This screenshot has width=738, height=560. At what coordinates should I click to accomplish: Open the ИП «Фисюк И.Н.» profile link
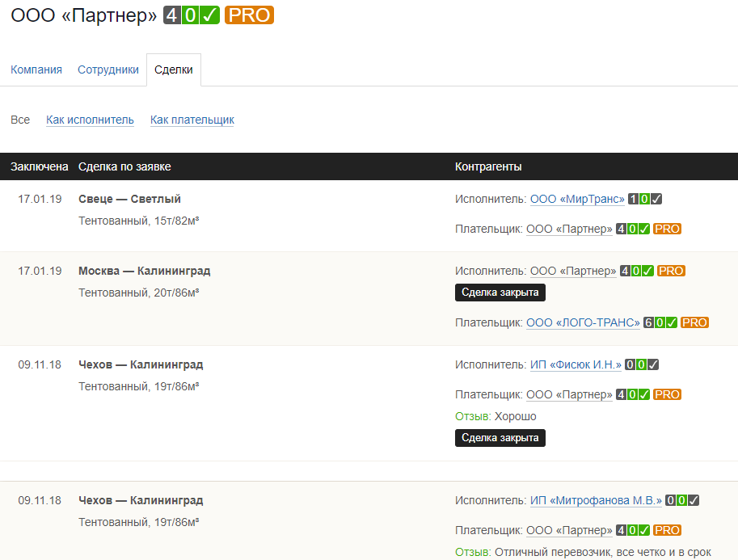point(576,364)
